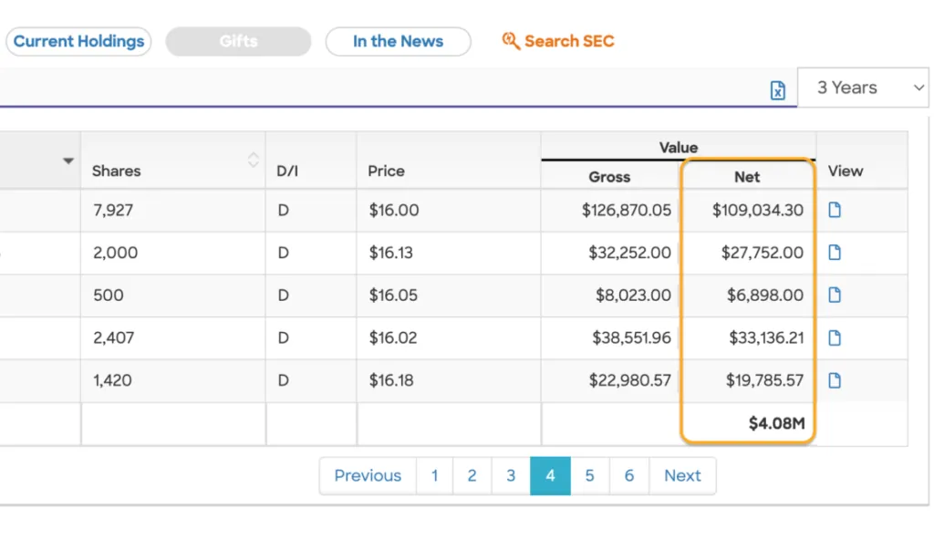Select the $4.08M net total
The image size is (934, 560).
click(777, 423)
